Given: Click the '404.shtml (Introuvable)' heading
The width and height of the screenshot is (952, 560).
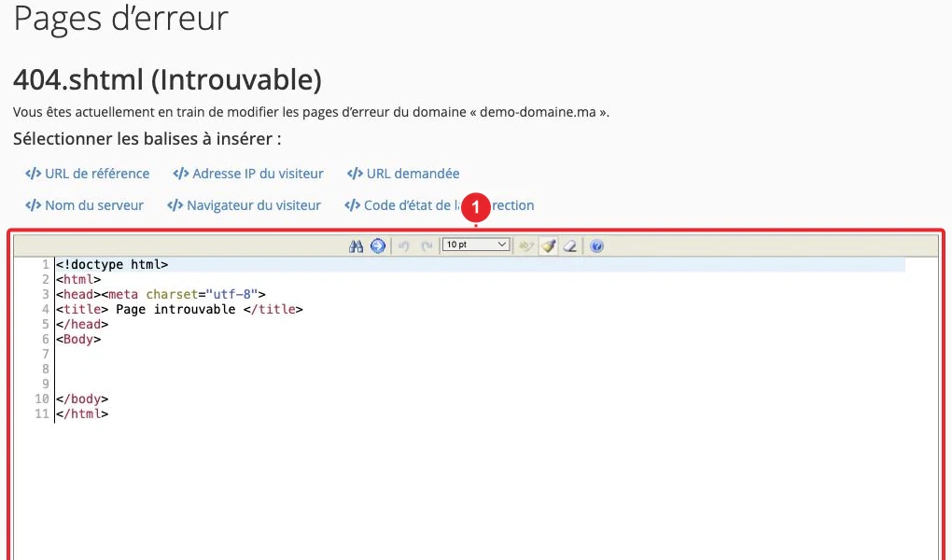Looking at the screenshot, I should 168,79.
